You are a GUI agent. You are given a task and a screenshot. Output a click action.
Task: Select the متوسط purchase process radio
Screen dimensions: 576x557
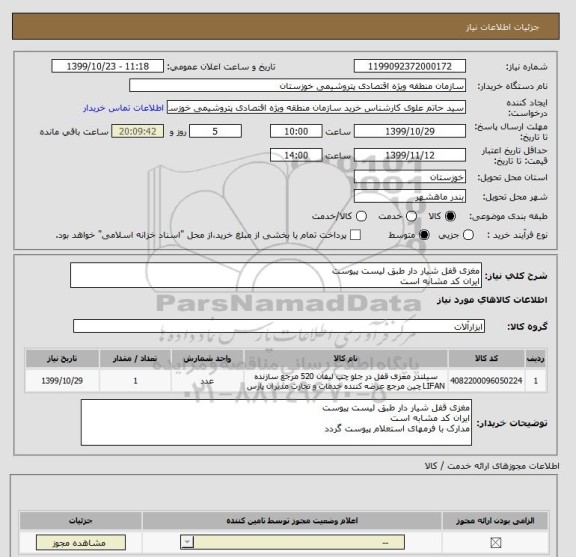[424, 235]
